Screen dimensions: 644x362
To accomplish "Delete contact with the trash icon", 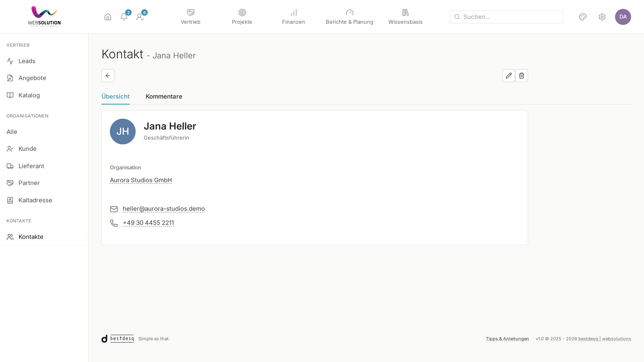I will point(521,75).
